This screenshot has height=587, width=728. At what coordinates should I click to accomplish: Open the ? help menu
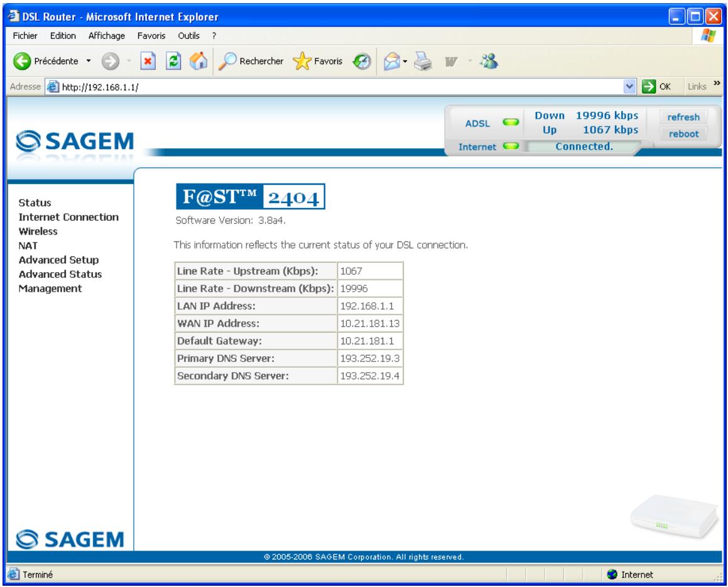point(214,36)
